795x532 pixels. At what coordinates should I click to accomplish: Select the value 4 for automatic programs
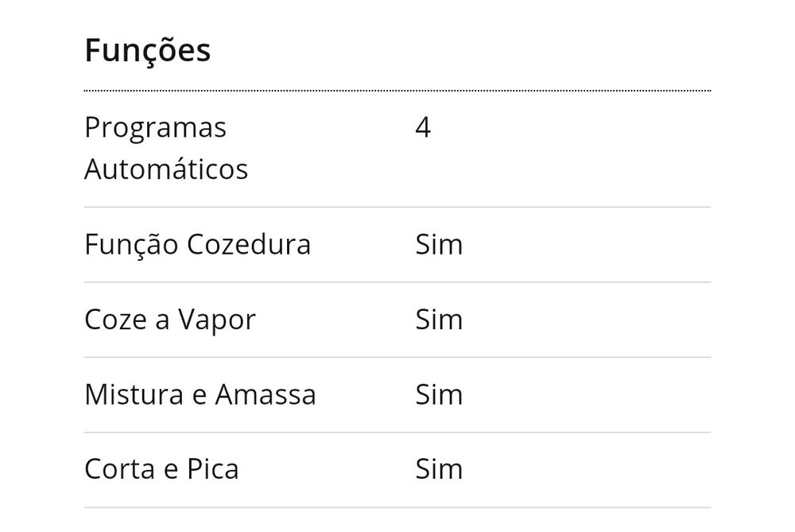click(423, 127)
